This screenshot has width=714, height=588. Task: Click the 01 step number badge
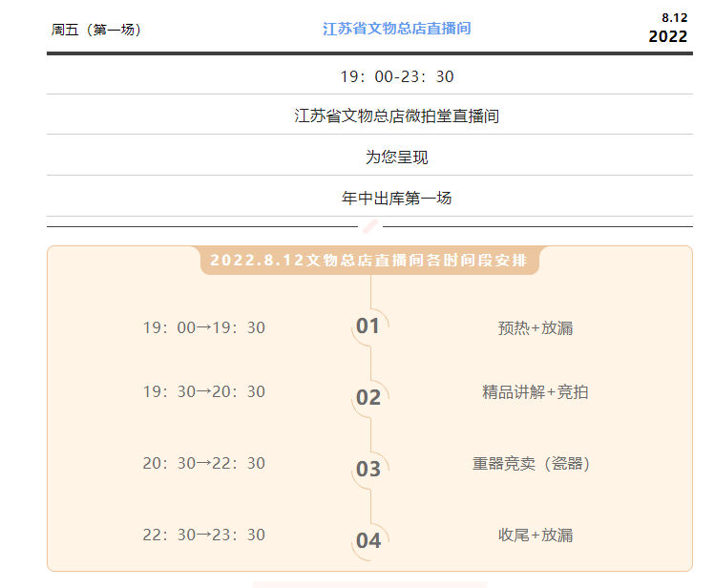pyautogui.click(x=368, y=326)
